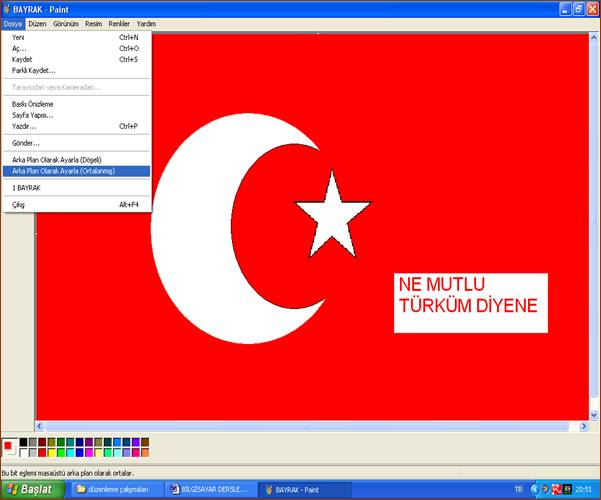Click the Başlat start button
Screen dimensions: 601x500
click(32, 489)
